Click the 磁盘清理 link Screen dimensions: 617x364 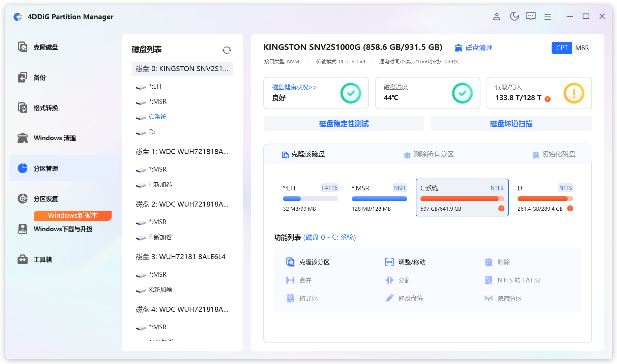pyautogui.click(x=473, y=48)
